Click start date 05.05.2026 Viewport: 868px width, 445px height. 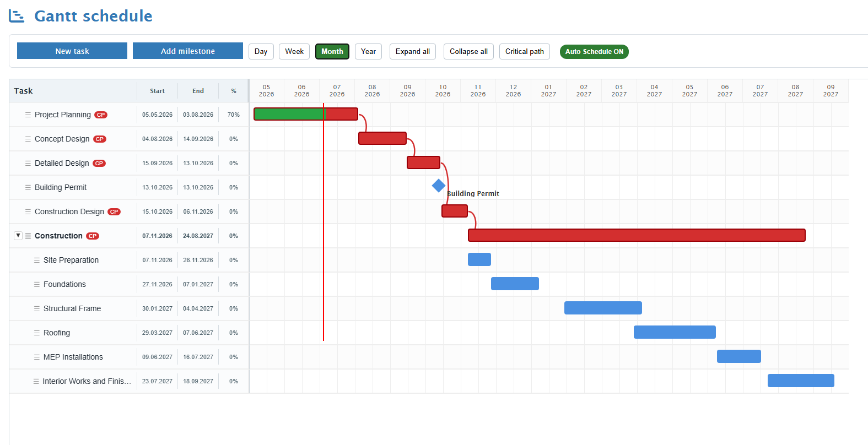[x=157, y=115]
